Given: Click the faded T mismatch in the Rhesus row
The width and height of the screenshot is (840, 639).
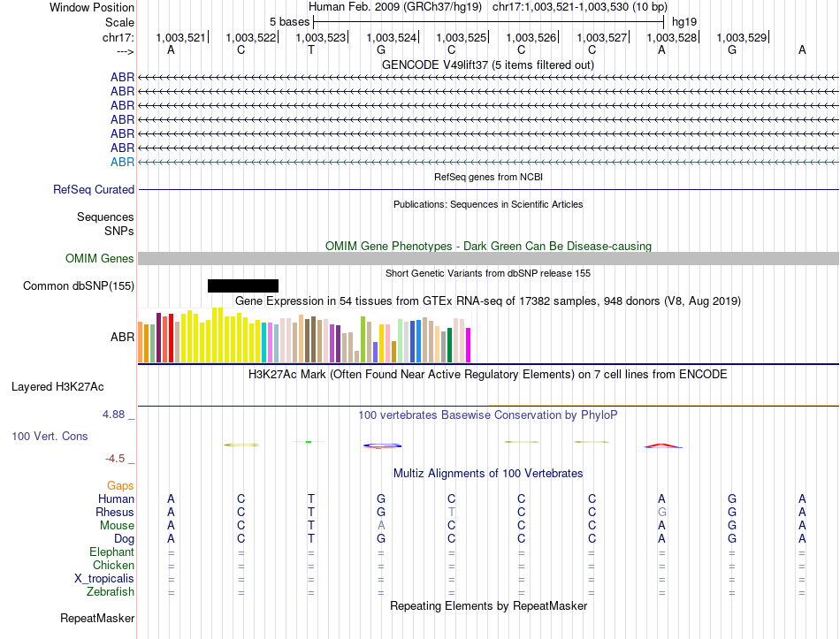Looking at the screenshot, I should tap(452, 512).
